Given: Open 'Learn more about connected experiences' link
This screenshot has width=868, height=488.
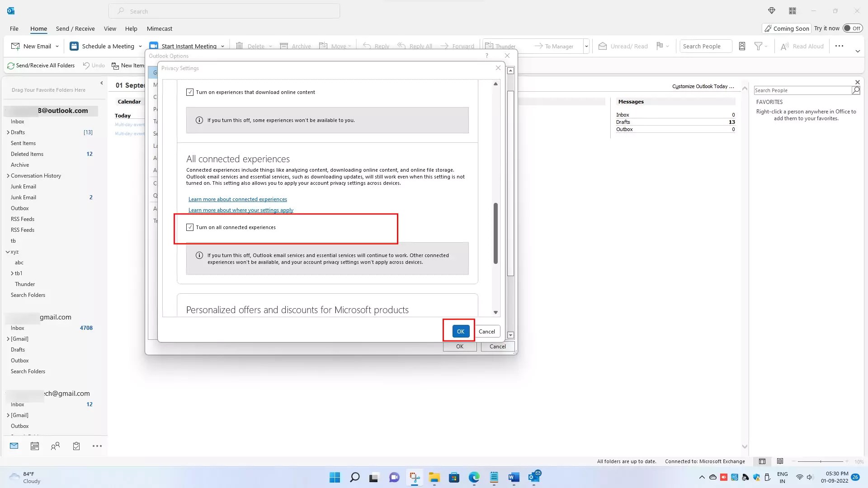Looking at the screenshot, I should click(x=238, y=199).
